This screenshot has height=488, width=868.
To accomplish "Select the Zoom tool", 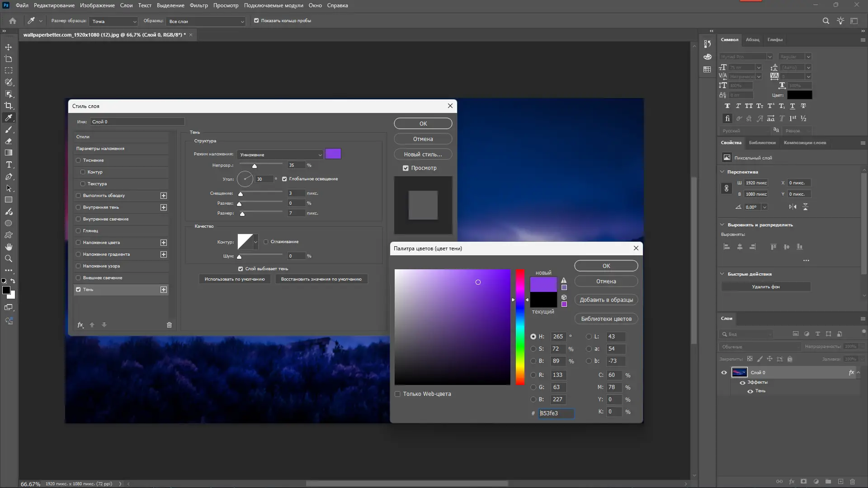I will (x=9, y=259).
